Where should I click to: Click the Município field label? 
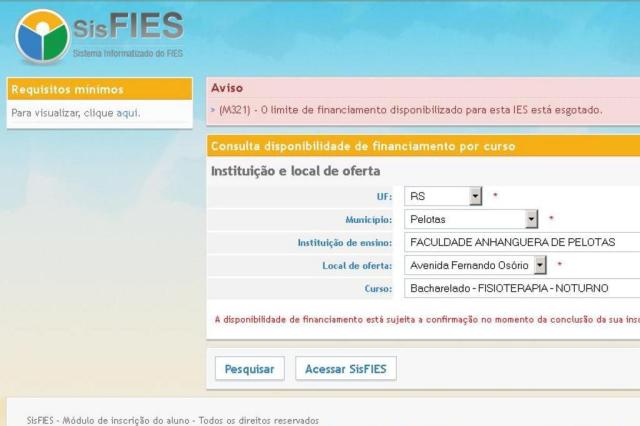[x=369, y=220]
